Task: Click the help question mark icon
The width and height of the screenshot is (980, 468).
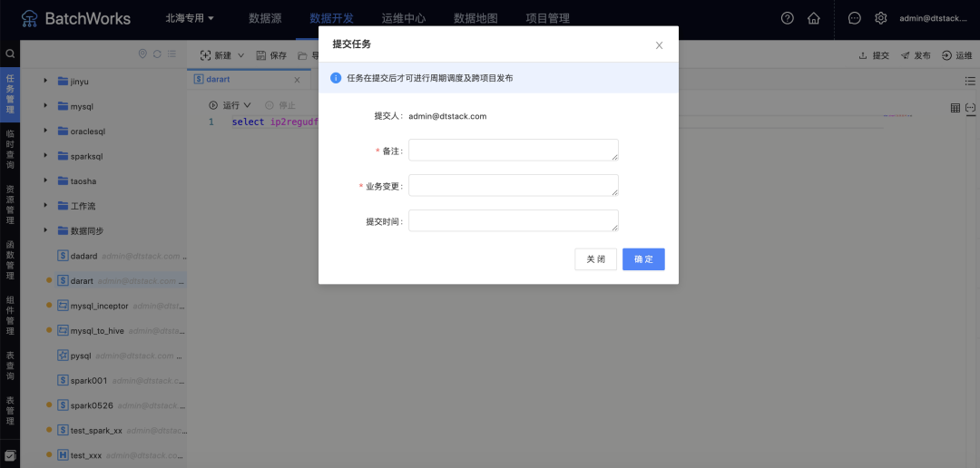Action: coord(787,18)
